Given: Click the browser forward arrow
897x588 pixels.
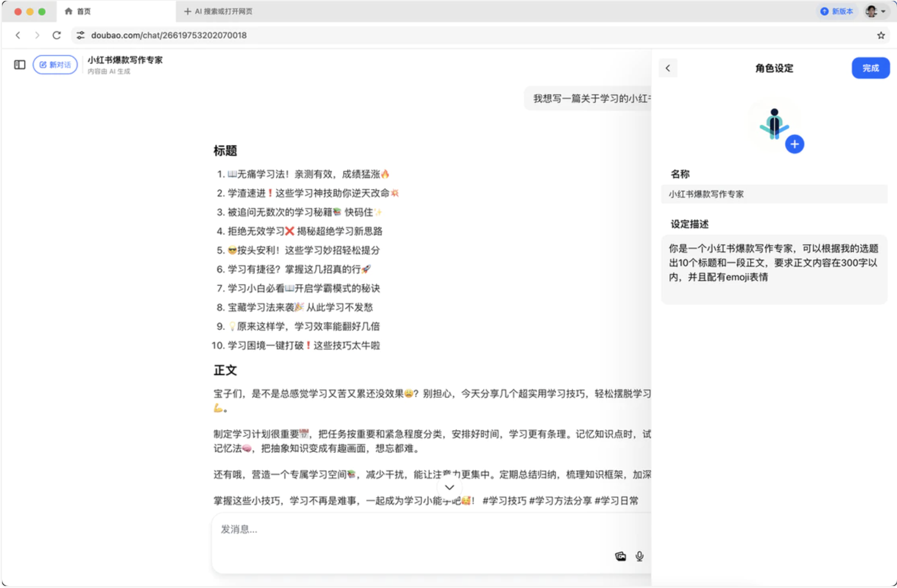Looking at the screenshot, I should click(x=37, y=36).
